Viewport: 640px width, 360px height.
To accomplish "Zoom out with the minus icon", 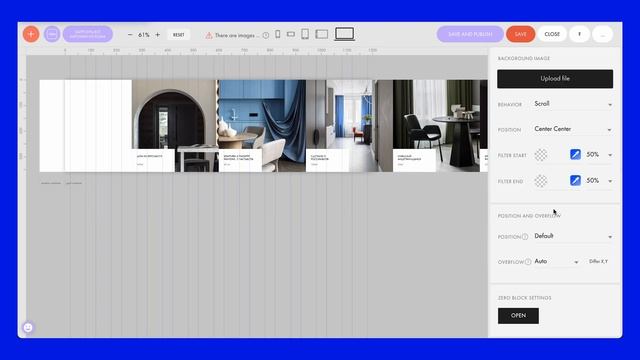I will (130, 35).
